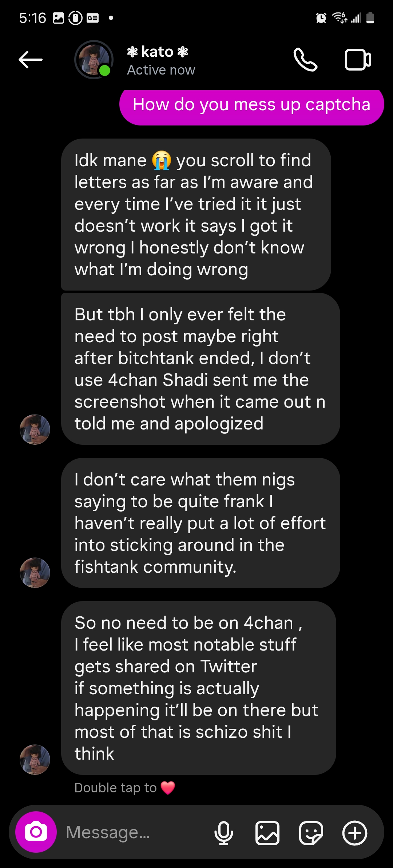Start a video call with kato
393x868 pixels.
[x=358, y=60]
